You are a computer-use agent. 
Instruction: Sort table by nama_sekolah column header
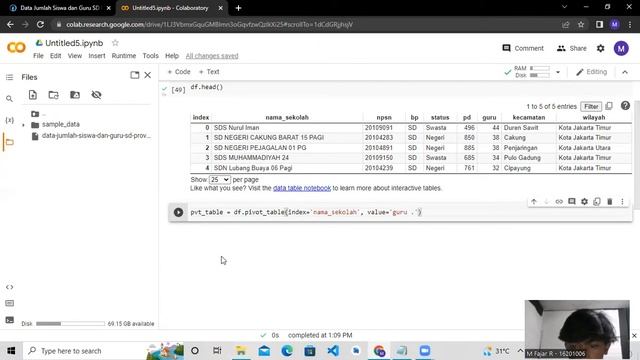287,118
